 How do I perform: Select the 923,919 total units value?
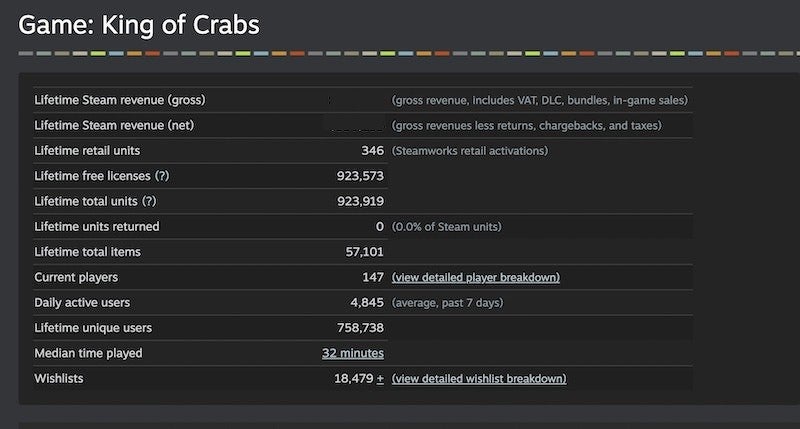point(360,201)
